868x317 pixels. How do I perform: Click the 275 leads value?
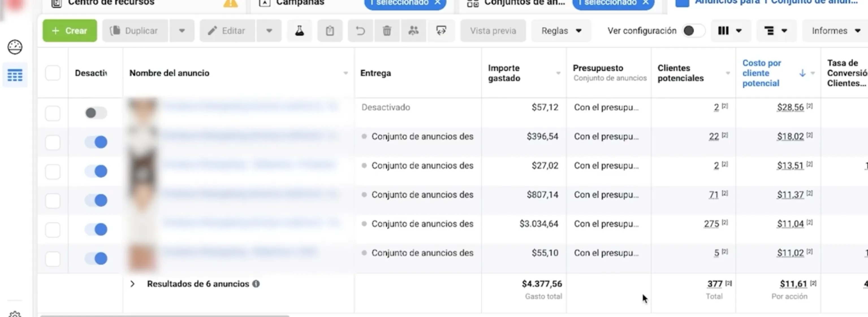point(711,224)
